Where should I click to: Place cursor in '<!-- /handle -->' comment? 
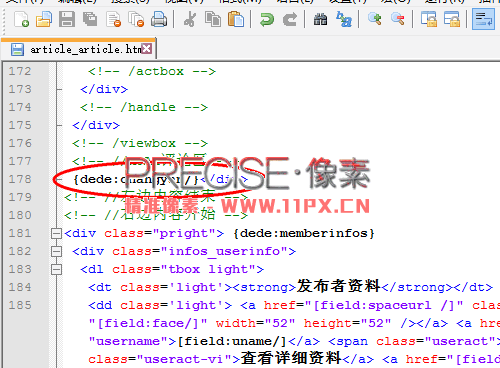(144, 107)
